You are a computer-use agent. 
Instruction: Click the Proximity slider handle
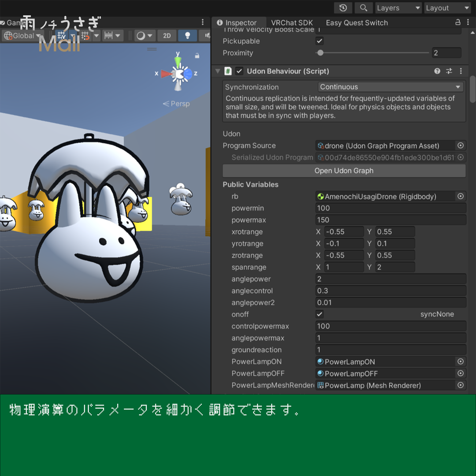click(x=320, y=53)
